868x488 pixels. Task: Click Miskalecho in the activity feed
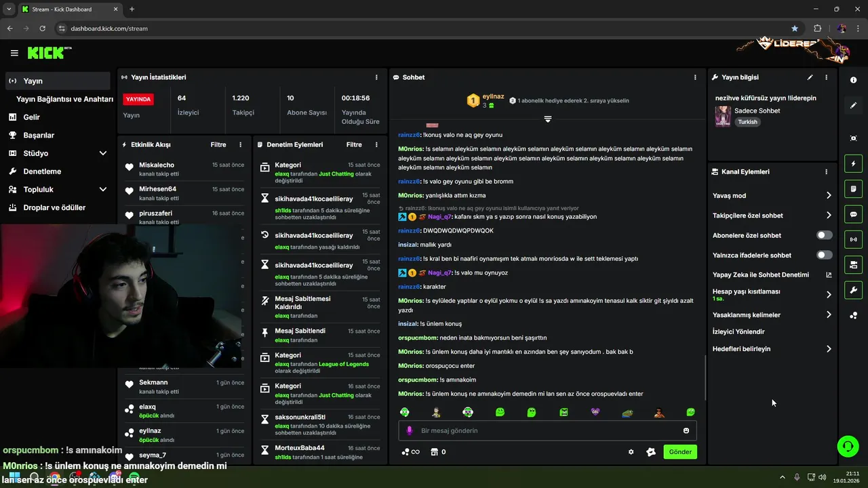[157, 165]
